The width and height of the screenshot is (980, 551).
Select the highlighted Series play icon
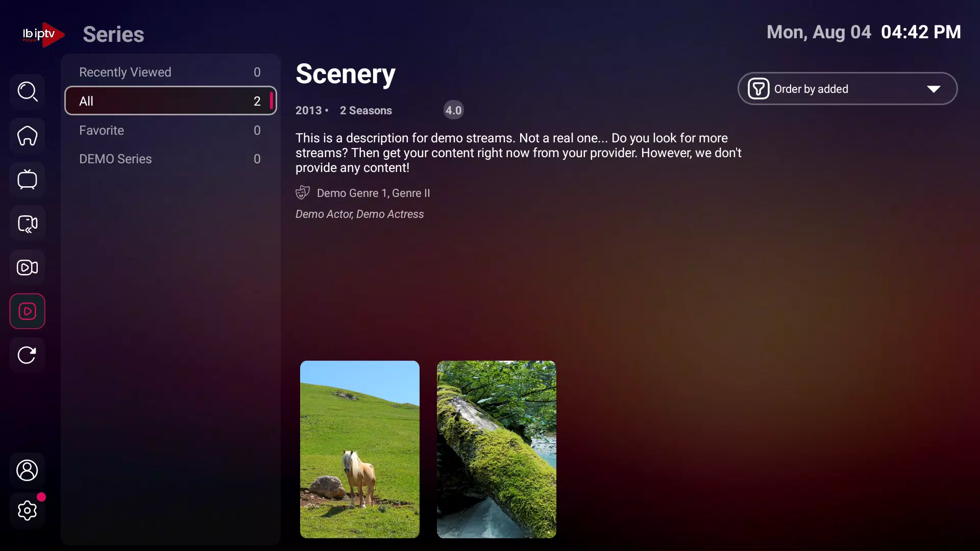28,311
